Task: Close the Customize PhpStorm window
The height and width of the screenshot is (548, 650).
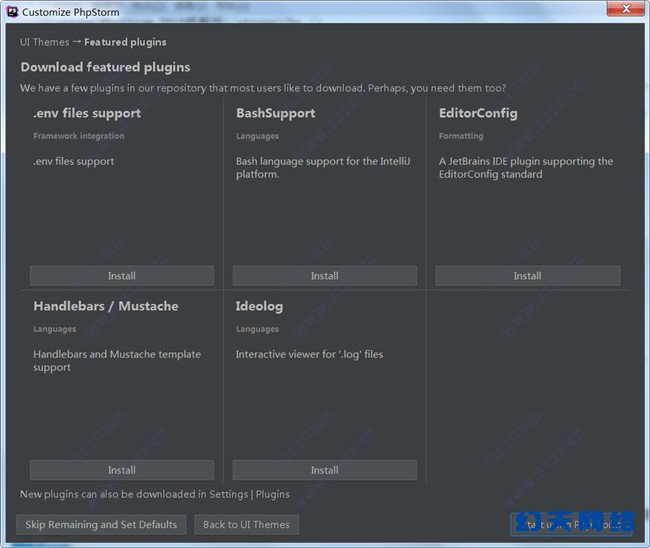Action: click(x=626, y=8)
